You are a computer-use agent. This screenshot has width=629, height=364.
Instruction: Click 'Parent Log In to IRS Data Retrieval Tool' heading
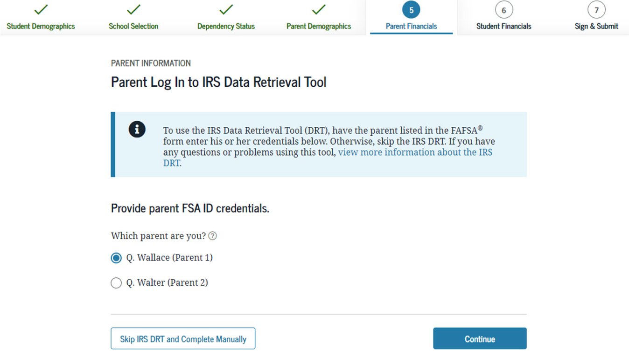[219, 82]
